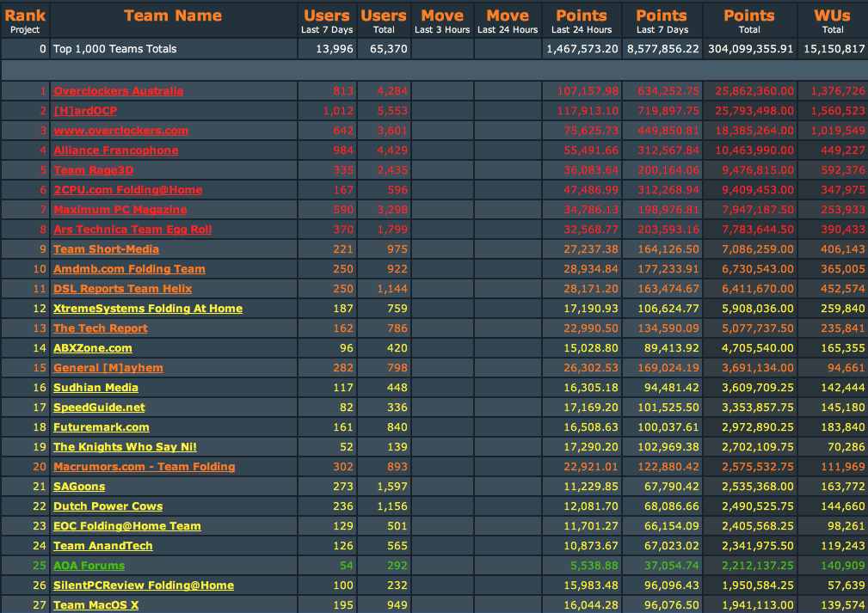
Task: Select the 15,150,817 total WUs cell
Action: click(x=833, y=49)
